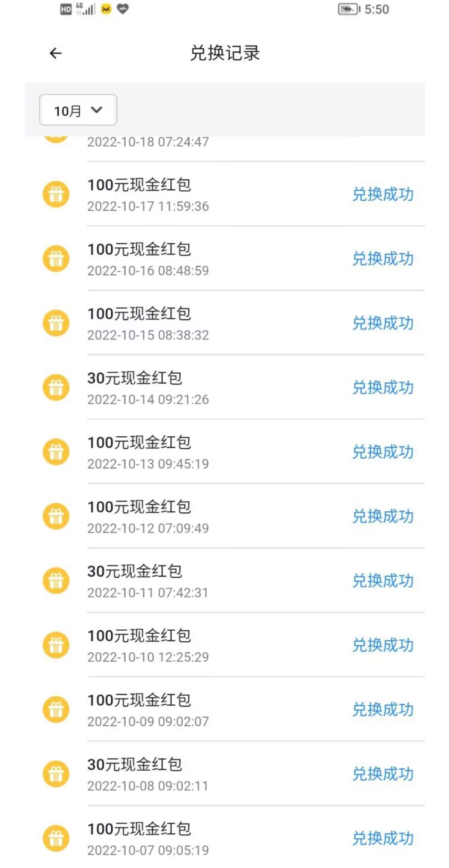This screenshot has height=868, width=450.
Task: Tap 兑换成功 for the 2022-10-13 record
Action: point(383,452)
